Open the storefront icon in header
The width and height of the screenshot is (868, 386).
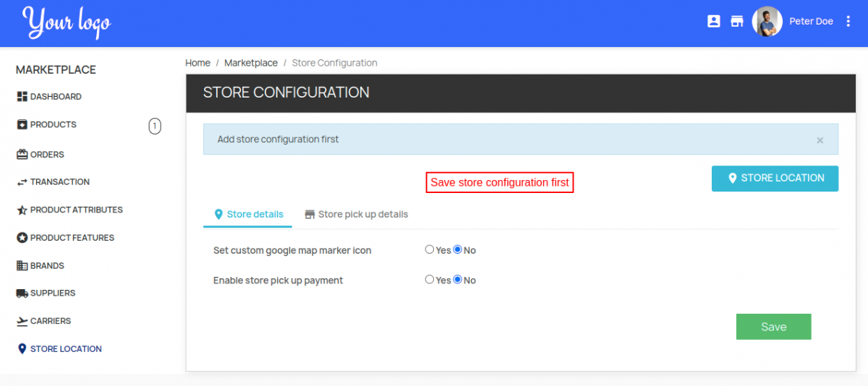(736, 22)
